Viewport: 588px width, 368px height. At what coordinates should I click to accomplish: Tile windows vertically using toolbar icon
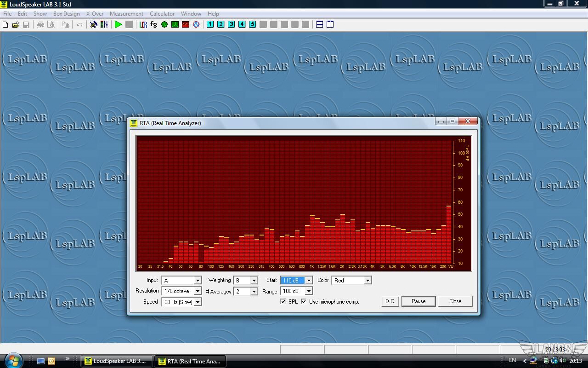point(330,24)
